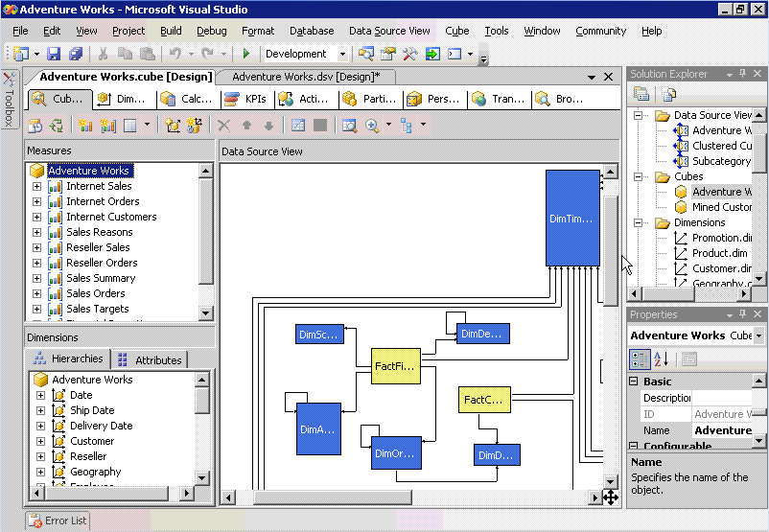Click the New Measure Group icon
This screenshot has width=769, height=532.
pos(108,126)
